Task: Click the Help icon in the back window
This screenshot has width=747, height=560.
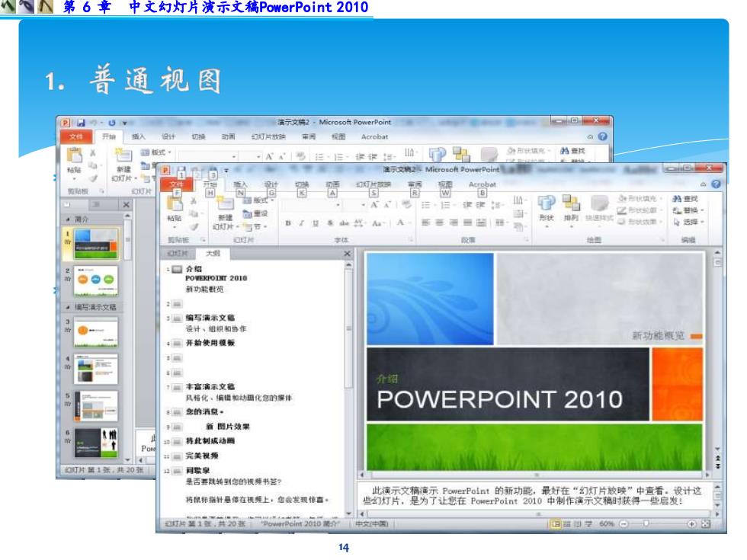Action: click(603, 136)
